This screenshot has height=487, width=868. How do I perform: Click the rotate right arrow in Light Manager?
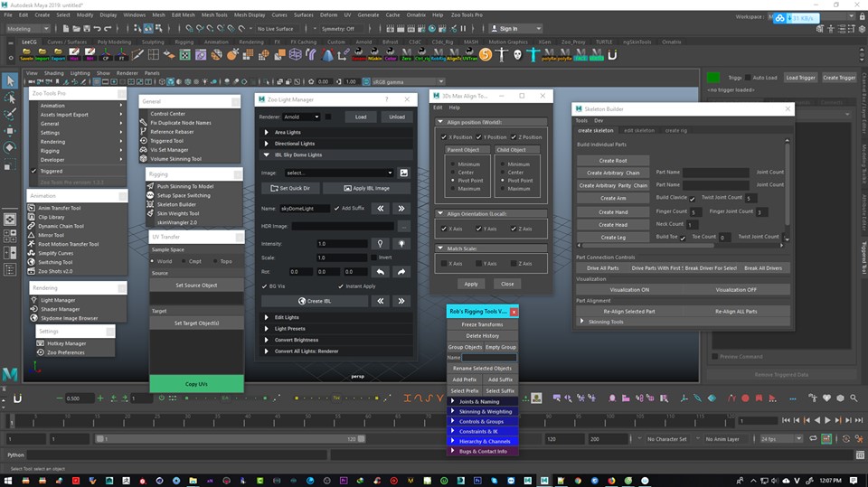[401, 272]
